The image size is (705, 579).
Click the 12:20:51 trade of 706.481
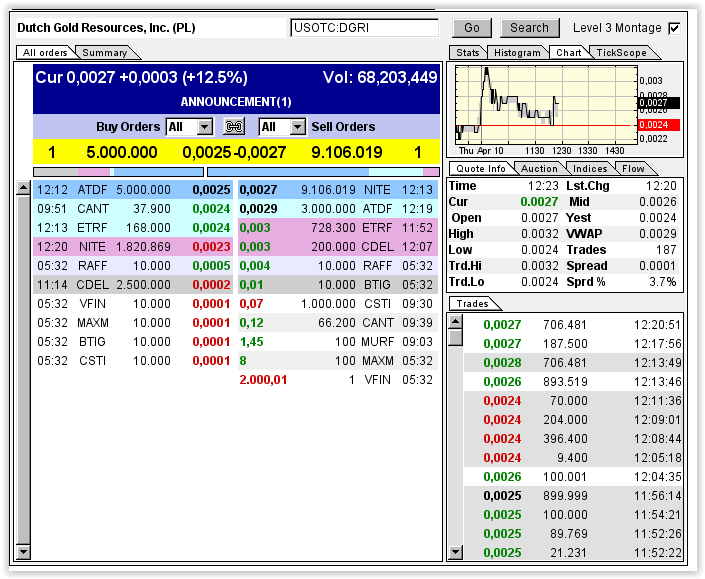click(x=573, y=325)
